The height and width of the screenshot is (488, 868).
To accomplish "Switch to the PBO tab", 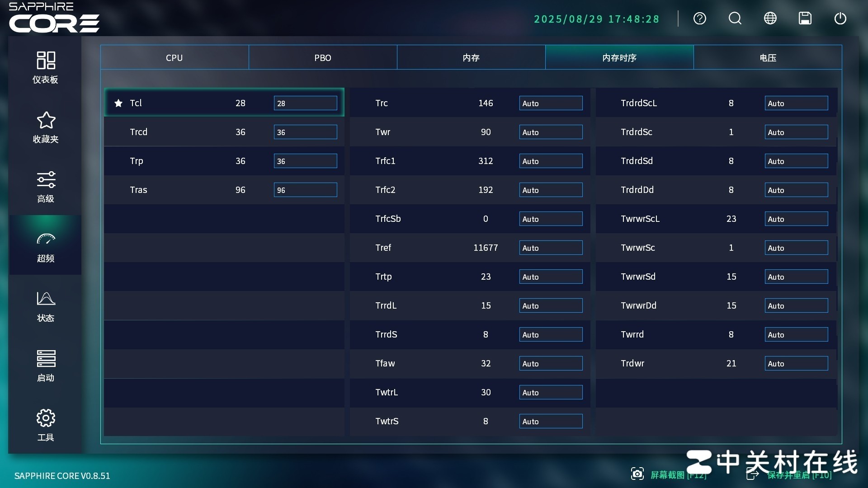I will pyautogui.click(x=323, y=58).
